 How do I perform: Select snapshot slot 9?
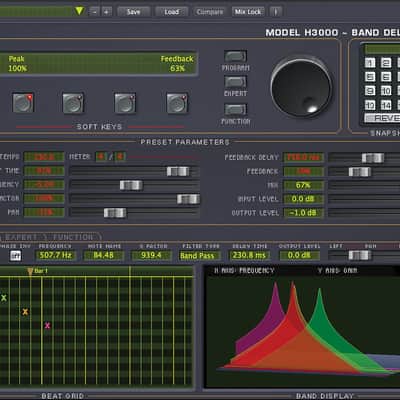pyautogui.click(x=370, y=91)
